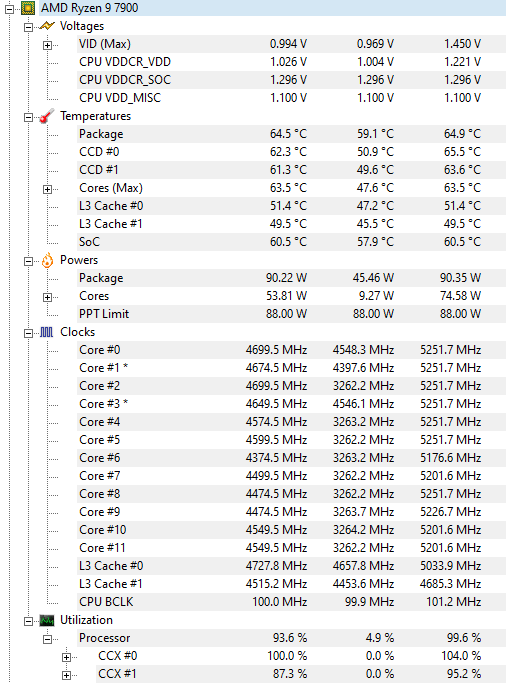Click the Temperatures thermometer icon

point(47,116)
